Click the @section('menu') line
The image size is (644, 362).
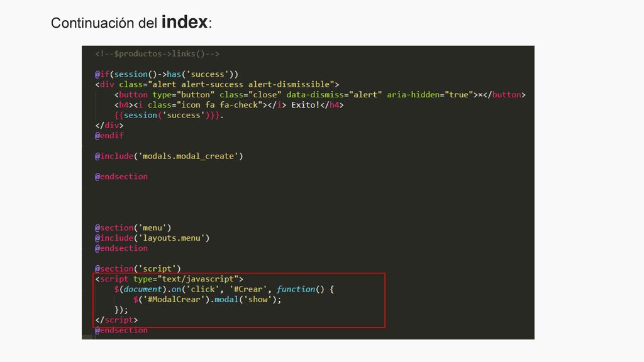pos(133,228)
